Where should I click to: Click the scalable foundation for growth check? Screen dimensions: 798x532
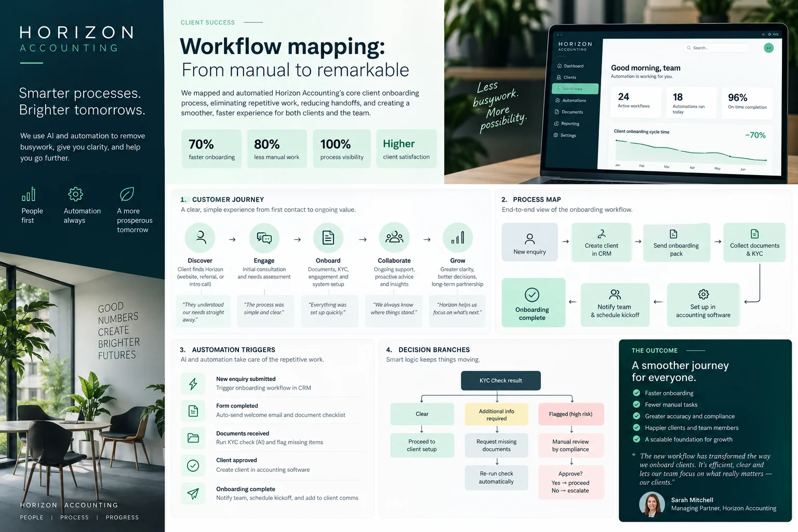pyautogui.click(x=636, y=439)
